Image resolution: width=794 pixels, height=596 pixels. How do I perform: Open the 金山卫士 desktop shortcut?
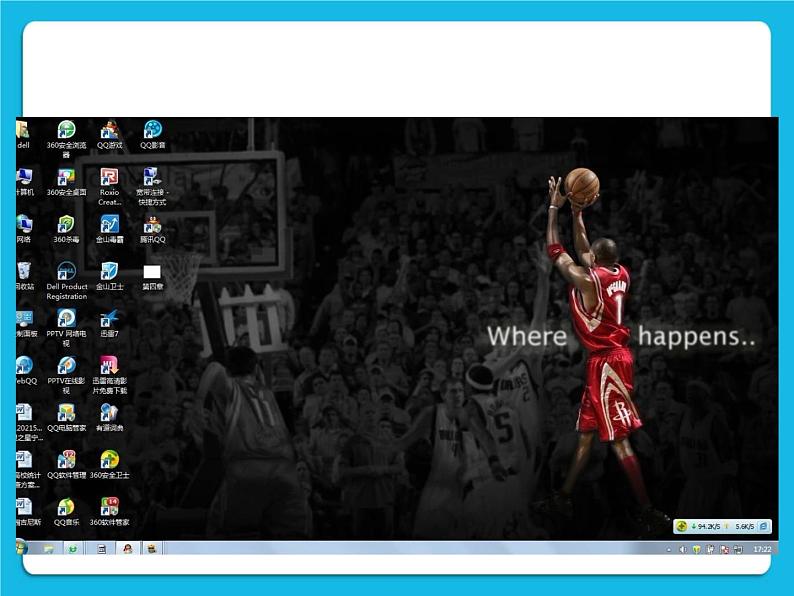(110, 272)
